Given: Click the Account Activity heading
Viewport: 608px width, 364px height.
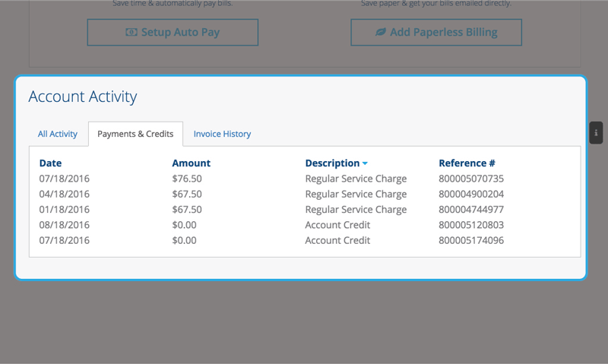Looking at the screenshot, I should tap(83, 97).
